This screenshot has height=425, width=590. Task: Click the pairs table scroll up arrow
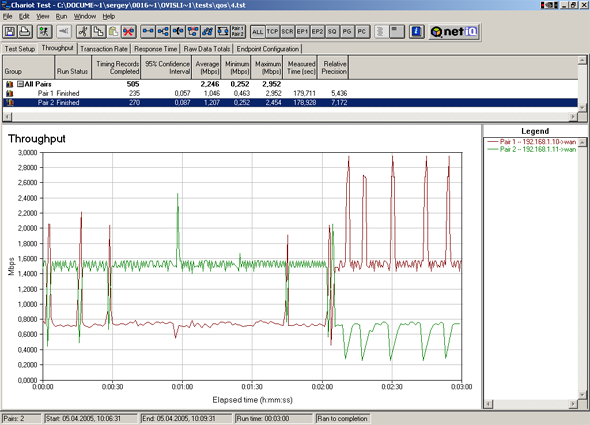[582, 60]
